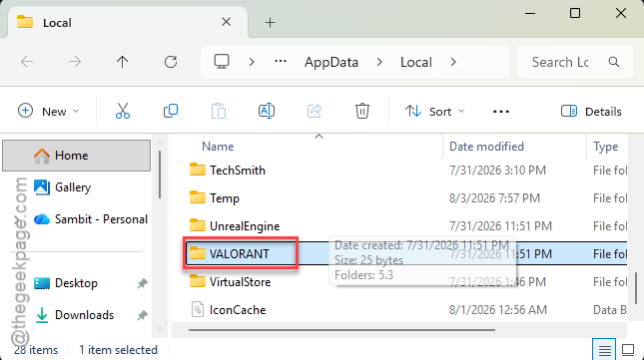Viewport: 644px width, 360px height.
Task: Click the Forward navigation arrow
Action: pyautogui.click(x=75, y=62)
